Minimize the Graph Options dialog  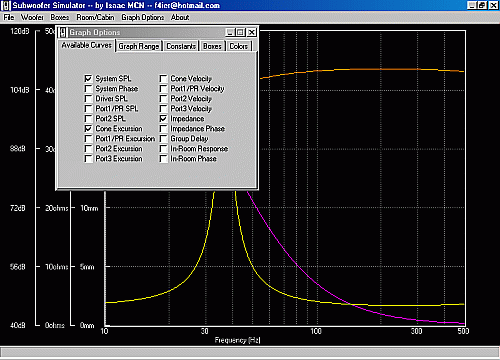230,32
